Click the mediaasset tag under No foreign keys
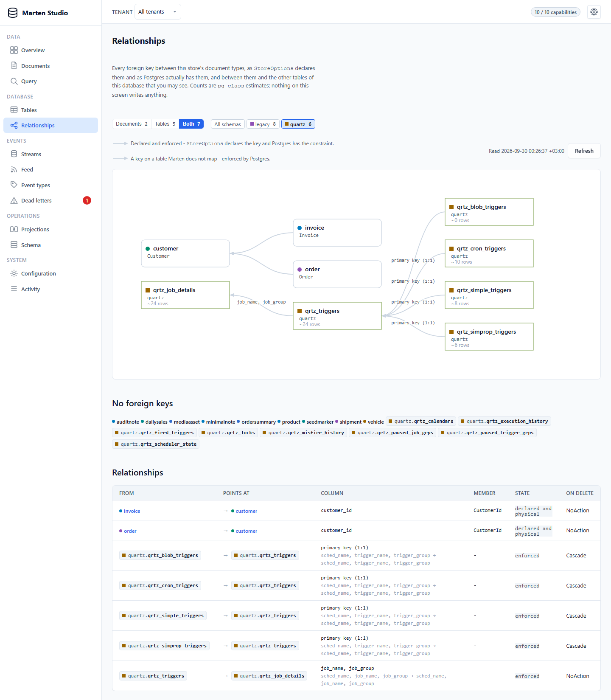This screenshot has width=611, height=700. 185,422
